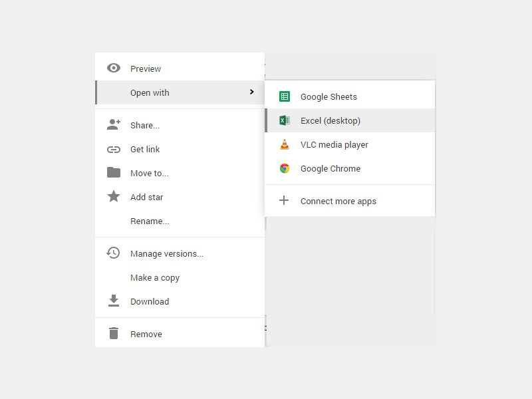Click the Add star icon
Screen dimensions: 532x399
tap(113, 196)
